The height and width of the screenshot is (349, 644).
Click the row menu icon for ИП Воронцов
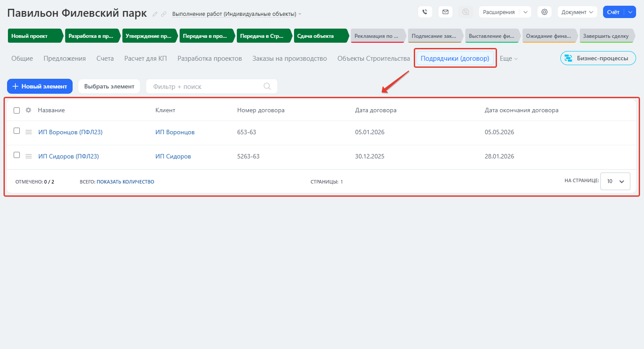pyautogui.click(x=29, y=132)
